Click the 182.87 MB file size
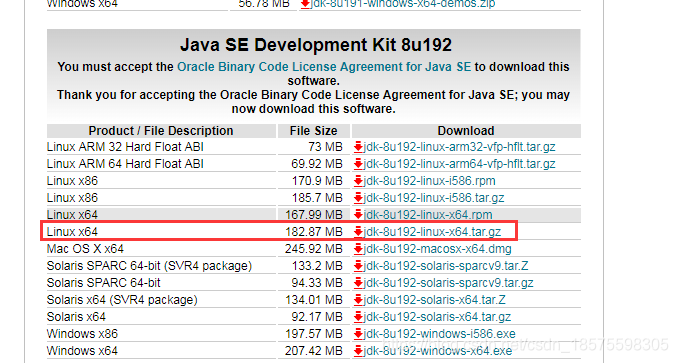The image size is (678, 363). (x=313, y=232)
